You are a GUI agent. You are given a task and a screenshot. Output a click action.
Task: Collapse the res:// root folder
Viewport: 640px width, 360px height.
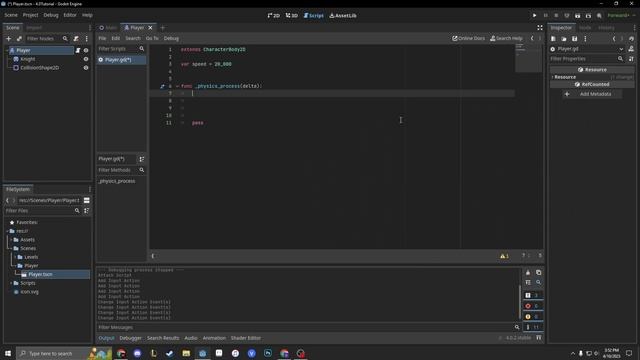click(7, 231)
